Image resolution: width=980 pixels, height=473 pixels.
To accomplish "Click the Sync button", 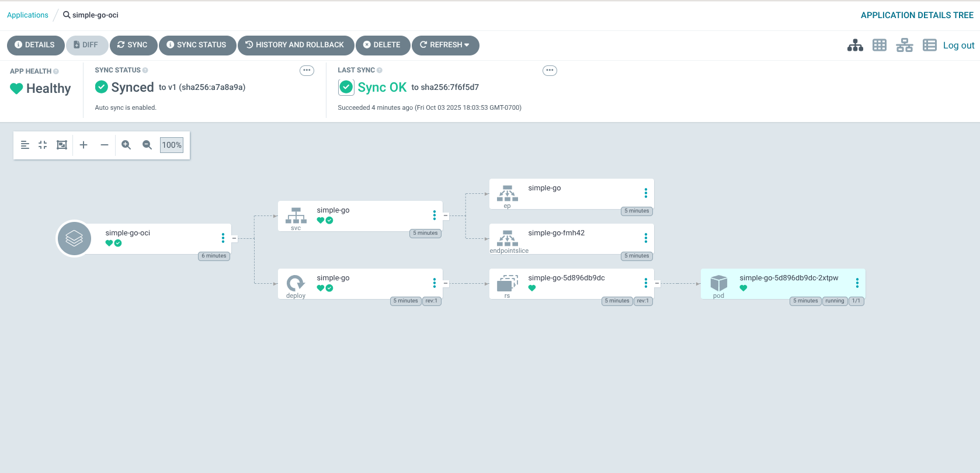I will [x=133, y=45].
